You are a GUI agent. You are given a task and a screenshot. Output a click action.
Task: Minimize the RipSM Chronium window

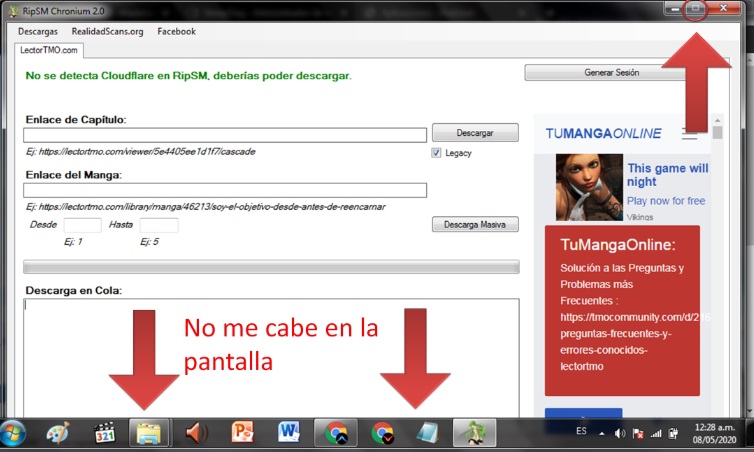675,9
